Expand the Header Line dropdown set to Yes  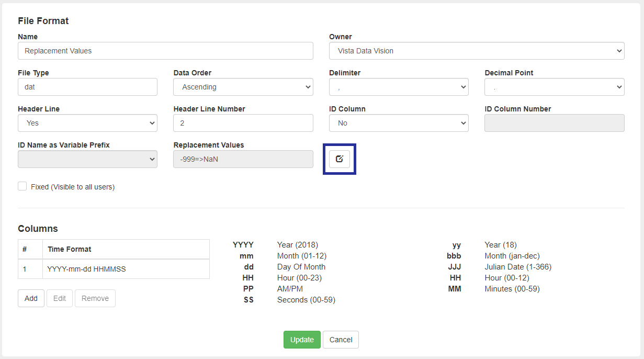coord(87,123)
